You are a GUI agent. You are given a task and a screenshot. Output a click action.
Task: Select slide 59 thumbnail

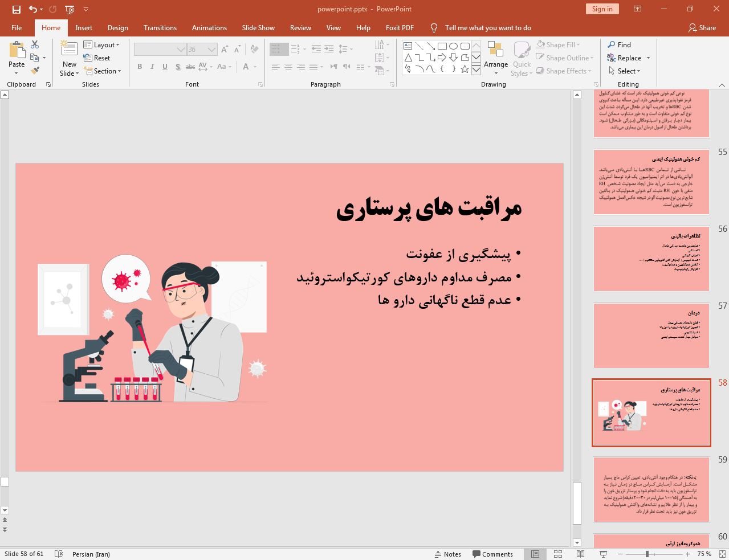click(x=651, y=490)
